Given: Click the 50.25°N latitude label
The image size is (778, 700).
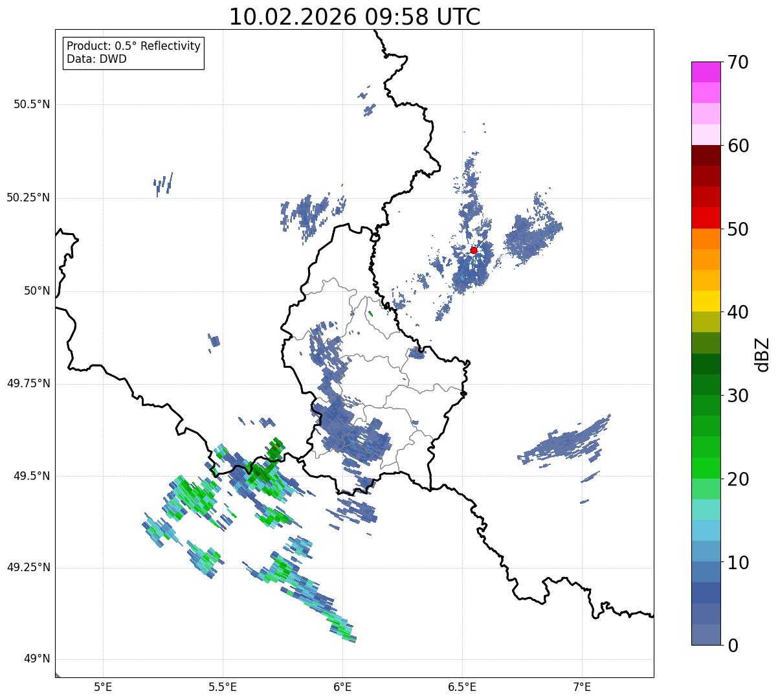Looking at the screenshot, I should pyautogui.click(x=28, y=198).
